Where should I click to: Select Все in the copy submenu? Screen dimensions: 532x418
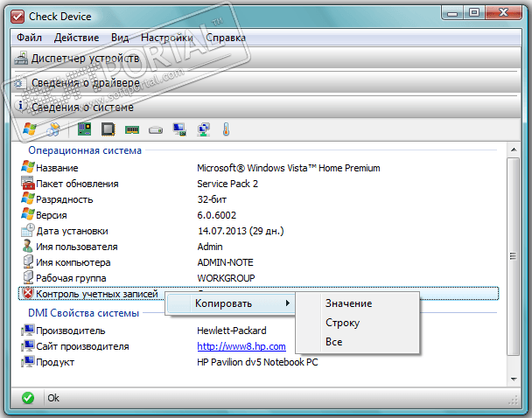(x=357, y=342)
